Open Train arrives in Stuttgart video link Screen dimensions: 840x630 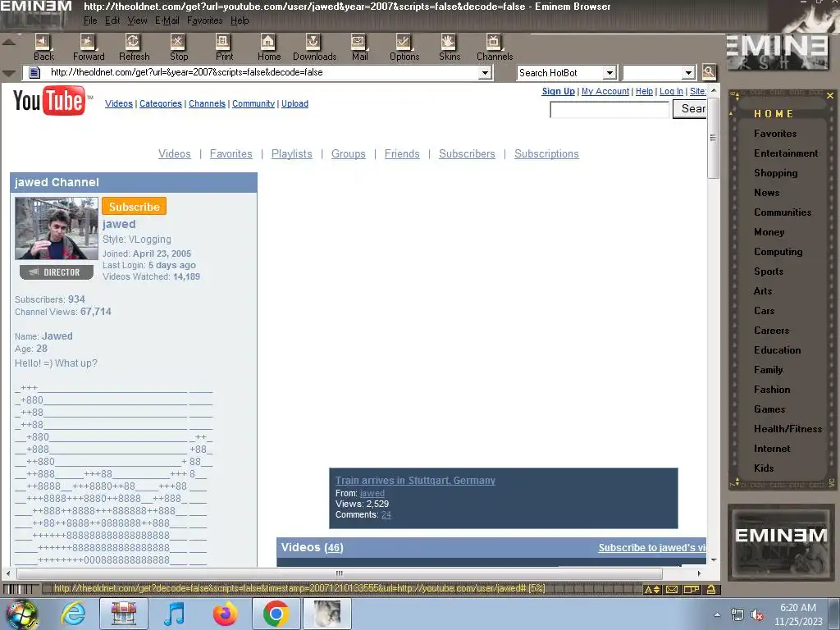coord(415,481)
